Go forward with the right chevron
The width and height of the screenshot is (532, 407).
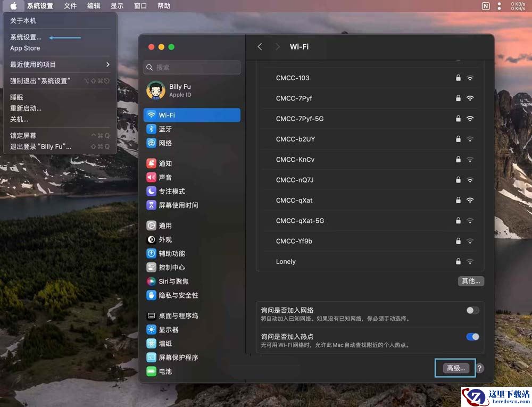[278, 47]
